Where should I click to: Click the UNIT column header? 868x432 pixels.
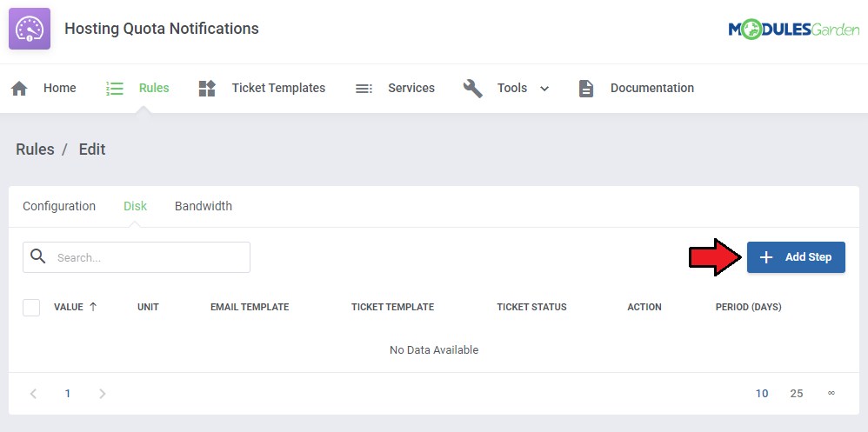[x=149, y=307]
